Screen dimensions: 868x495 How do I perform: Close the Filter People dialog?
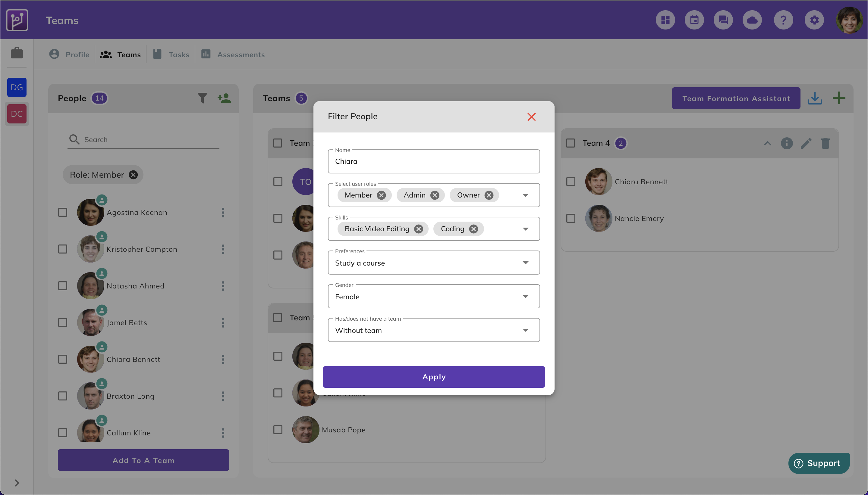coord(531,117)
